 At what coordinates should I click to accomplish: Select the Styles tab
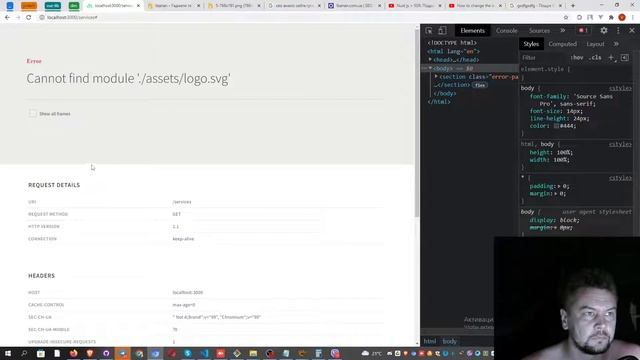coord(531,44)
